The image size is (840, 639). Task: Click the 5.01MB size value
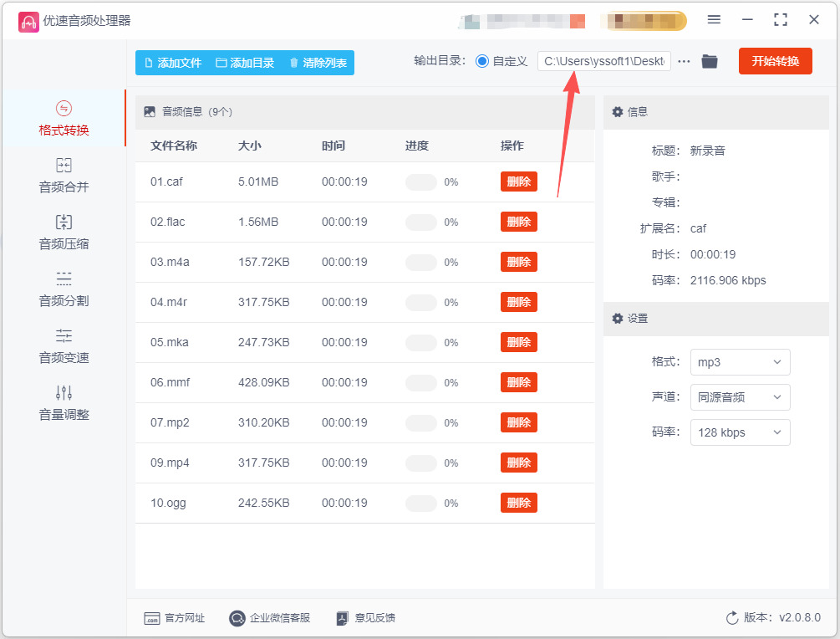point(258,181)
